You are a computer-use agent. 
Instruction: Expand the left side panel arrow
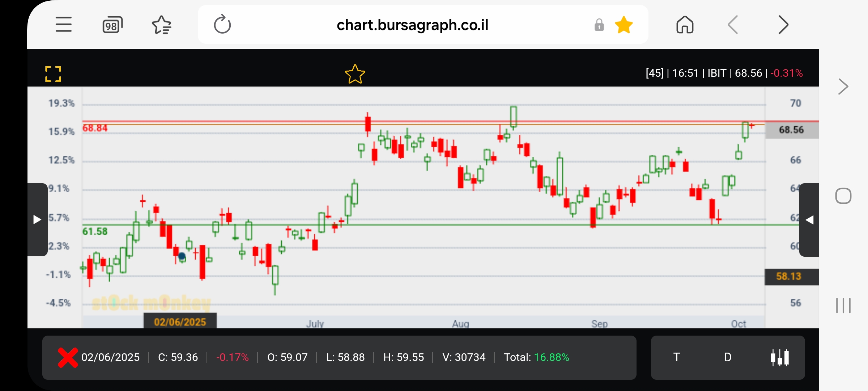pyautogui.click(x=37, y=219)
